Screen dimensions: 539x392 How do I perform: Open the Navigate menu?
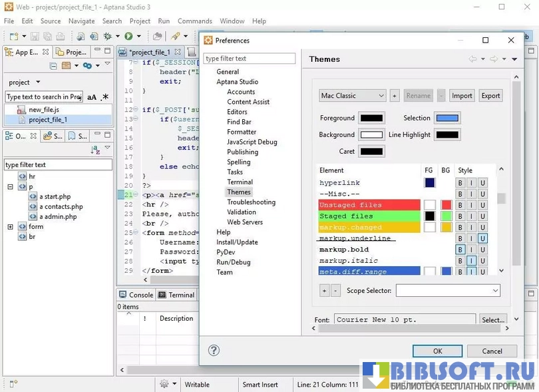[81, 21]
